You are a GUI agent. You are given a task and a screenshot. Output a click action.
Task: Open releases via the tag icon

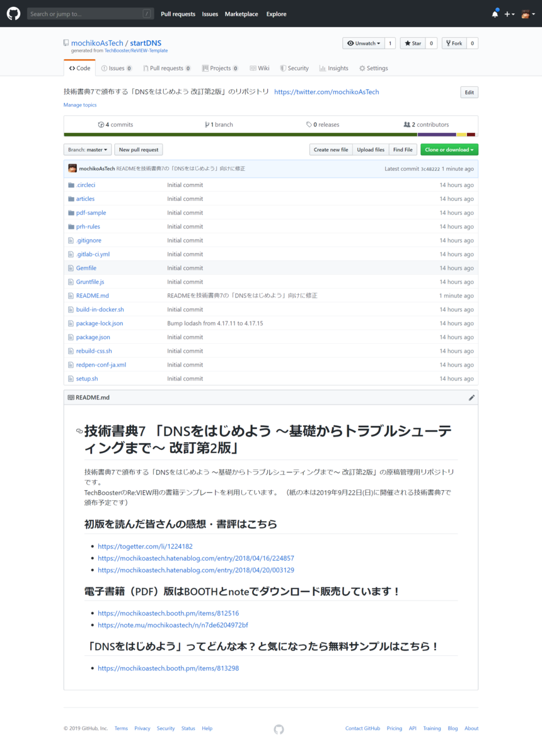[x=308, y=124]
